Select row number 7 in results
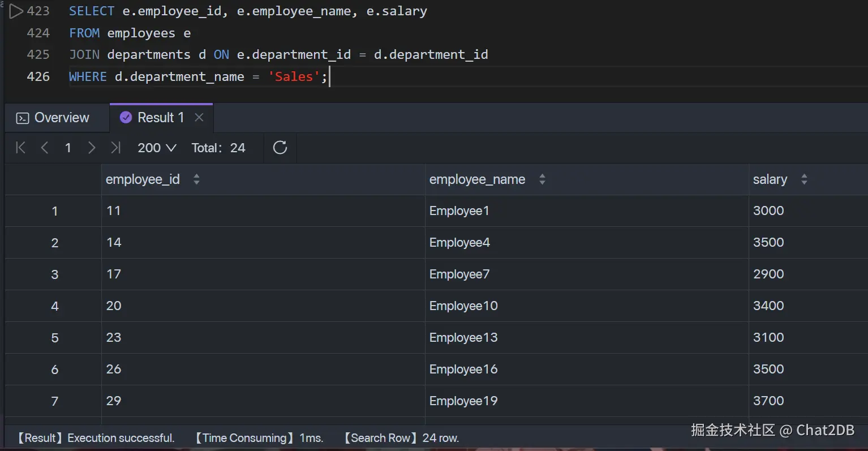The height and width of the screenshot is (451, 868). pyautogui.click(x=54, y=401)
